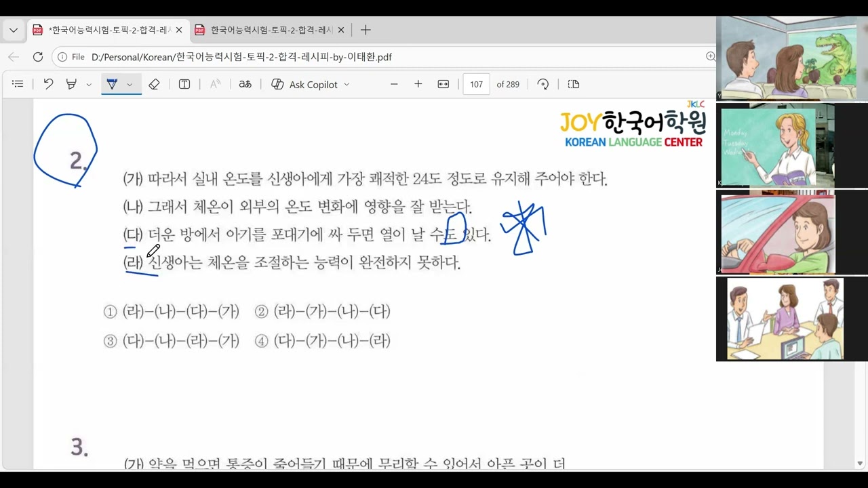Toggle the Draw pen tool
The image size is (868, 488).
(x=112, y=84)
